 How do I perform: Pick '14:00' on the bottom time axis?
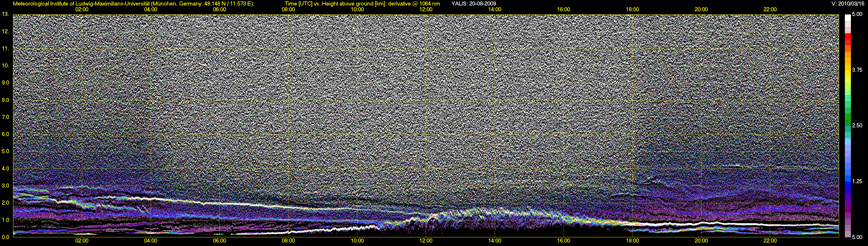point(495,241)
